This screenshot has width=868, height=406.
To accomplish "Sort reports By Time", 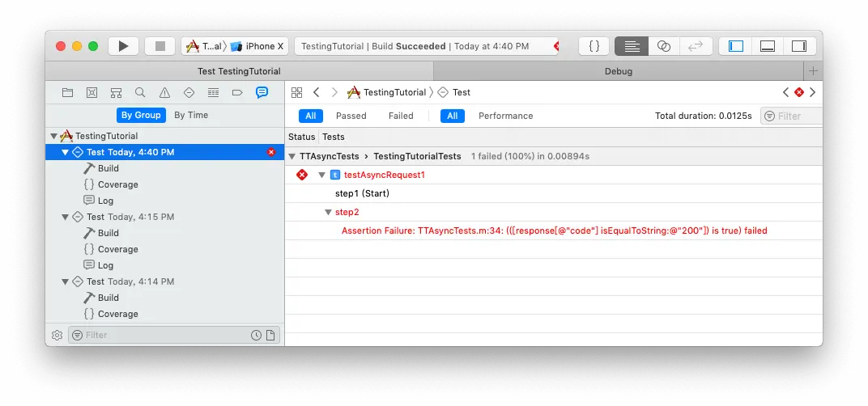I will coord(191,115).
